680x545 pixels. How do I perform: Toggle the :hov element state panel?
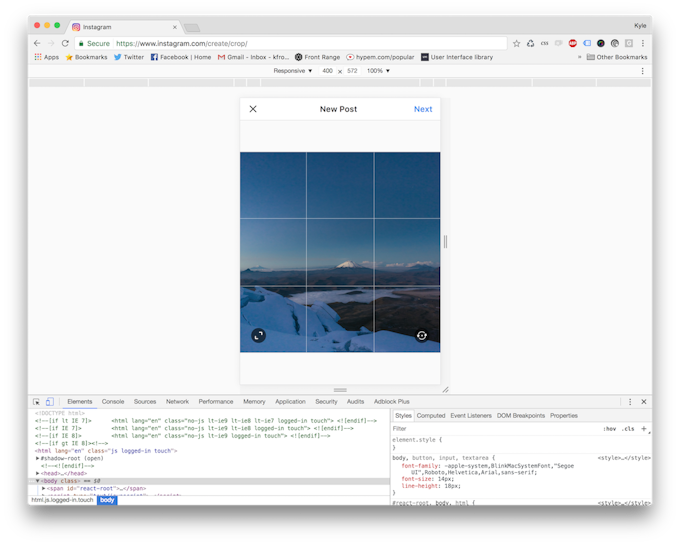coord(609,428)
